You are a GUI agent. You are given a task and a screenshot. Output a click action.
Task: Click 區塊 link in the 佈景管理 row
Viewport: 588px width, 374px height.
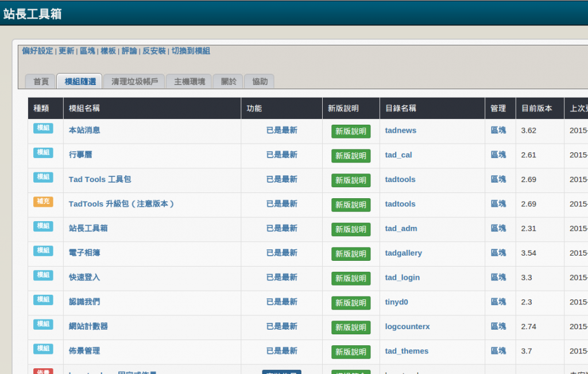[x=498, y=351]
